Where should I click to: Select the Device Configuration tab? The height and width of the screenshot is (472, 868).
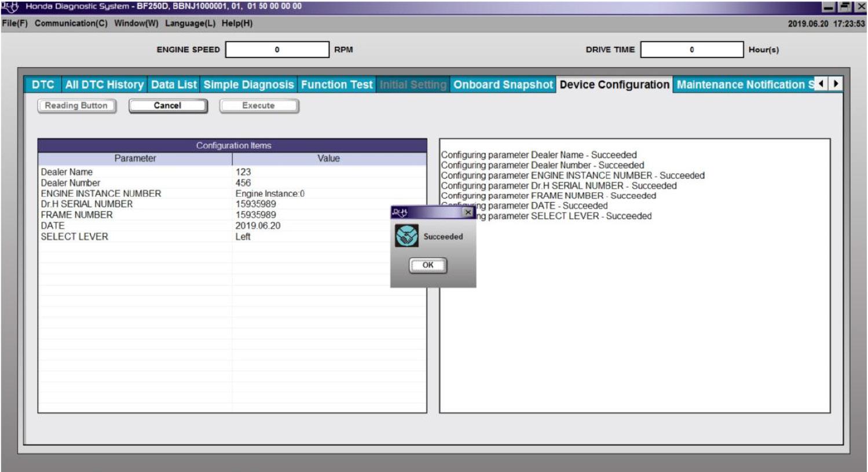click(614, 85)
